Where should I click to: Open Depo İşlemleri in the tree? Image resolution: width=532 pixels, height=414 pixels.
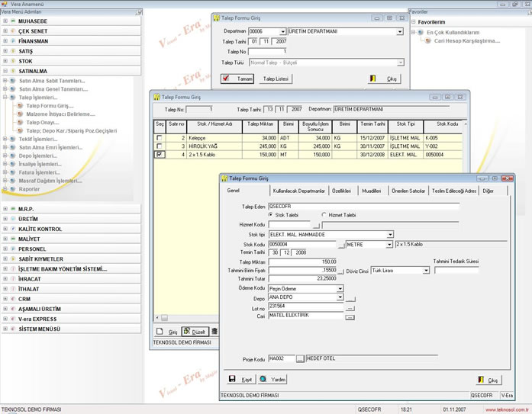tap(37, 156)
